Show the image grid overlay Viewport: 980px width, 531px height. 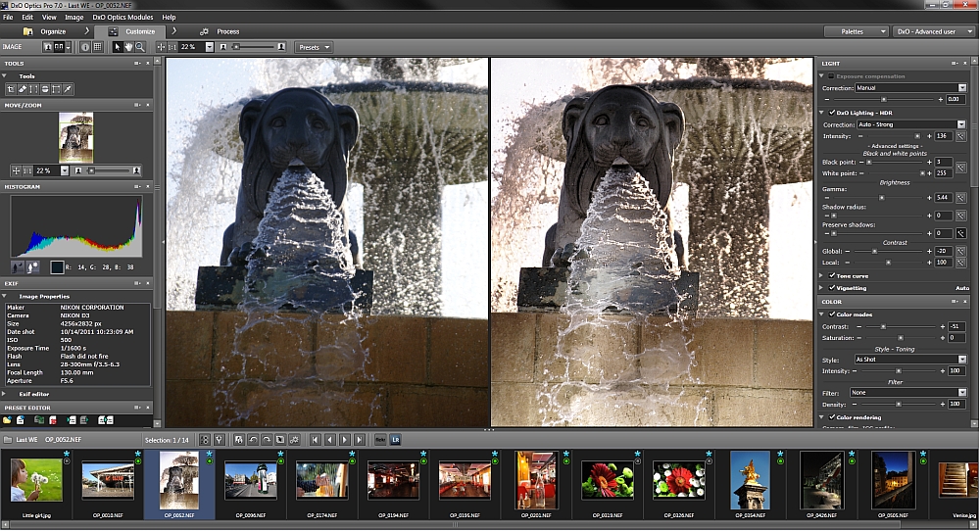(x=98, y=47)
